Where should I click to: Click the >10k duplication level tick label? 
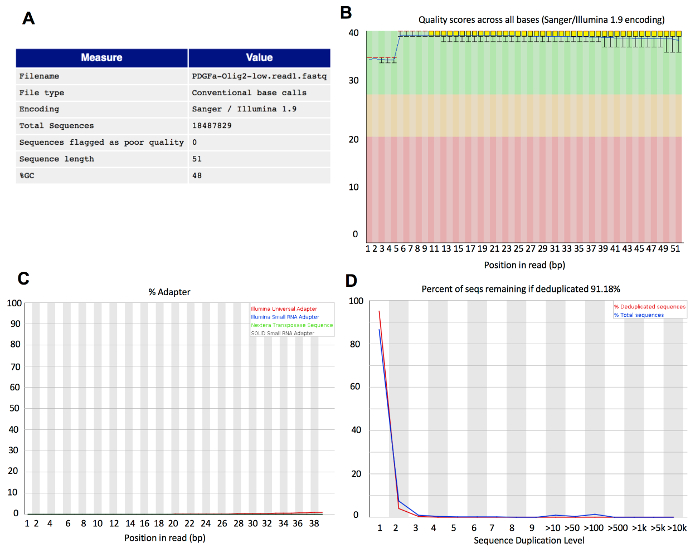[675, 528]
